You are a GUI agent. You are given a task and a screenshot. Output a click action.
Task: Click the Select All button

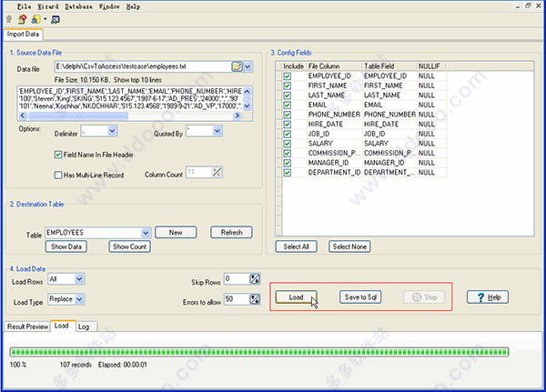point(296,246)
